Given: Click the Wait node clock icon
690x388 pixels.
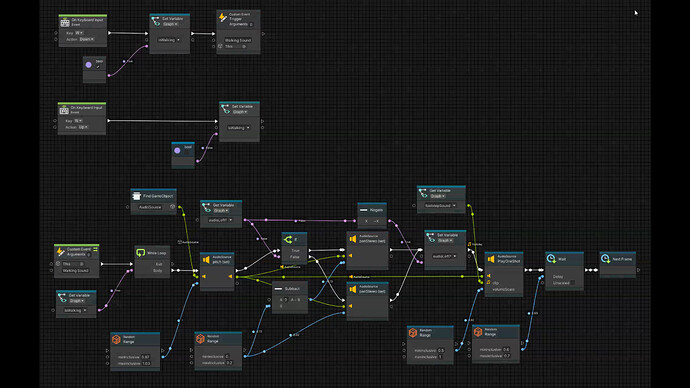Looking at the screenshot, I should 551,259.
